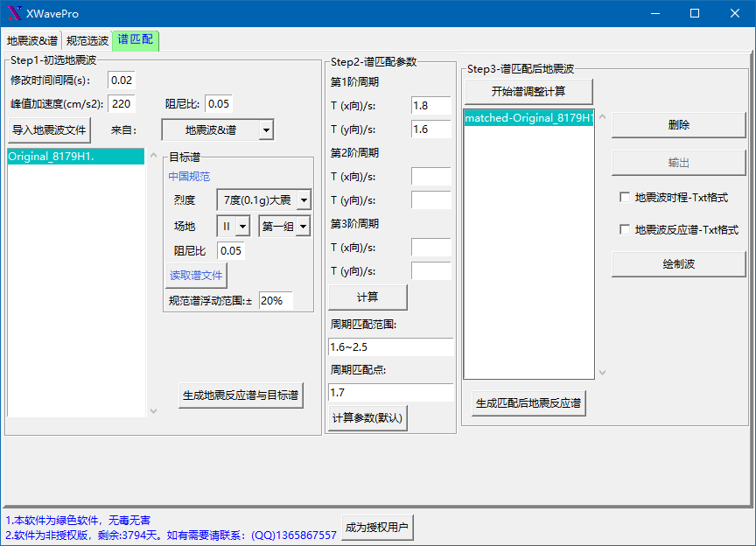Screen dimensions: 756x546
Task: Enable 地震波时程-Txt格式 checkbox
Action: click(x=625, y=198)
